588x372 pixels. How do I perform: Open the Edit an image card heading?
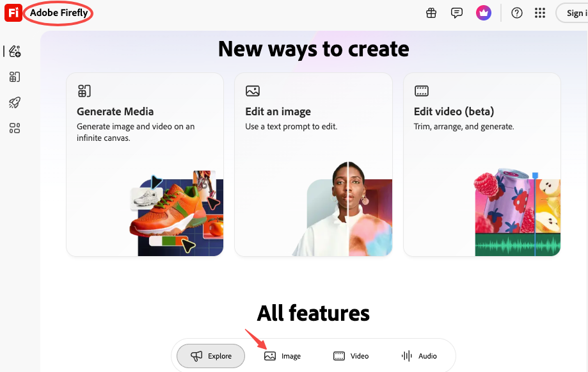(x=278, y=111)
